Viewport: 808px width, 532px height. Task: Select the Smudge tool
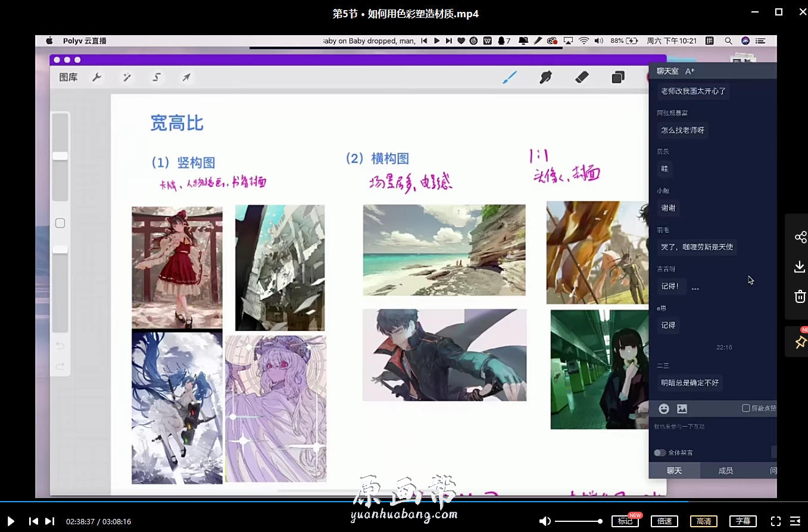[545, 77]
